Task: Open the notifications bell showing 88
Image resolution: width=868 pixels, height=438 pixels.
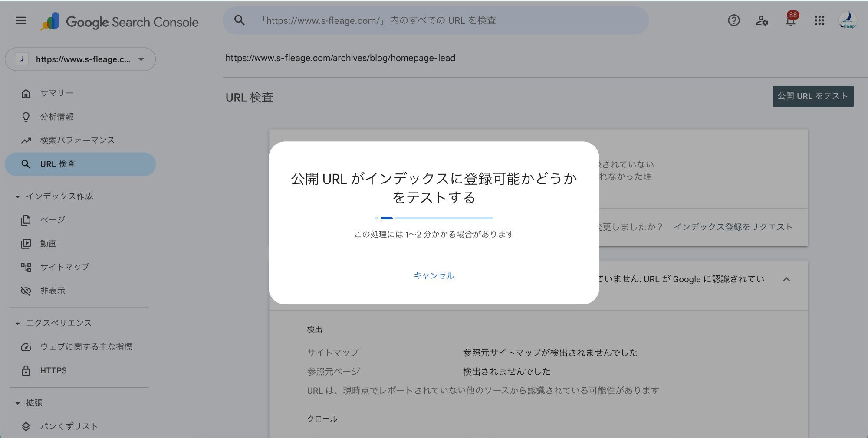Action: pyautogui.click(x=790, y=20)
